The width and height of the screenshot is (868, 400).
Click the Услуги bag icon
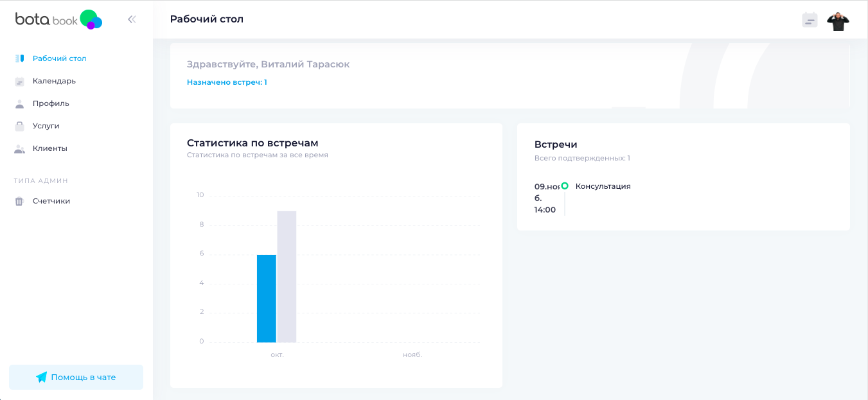(x=19, y=126)
